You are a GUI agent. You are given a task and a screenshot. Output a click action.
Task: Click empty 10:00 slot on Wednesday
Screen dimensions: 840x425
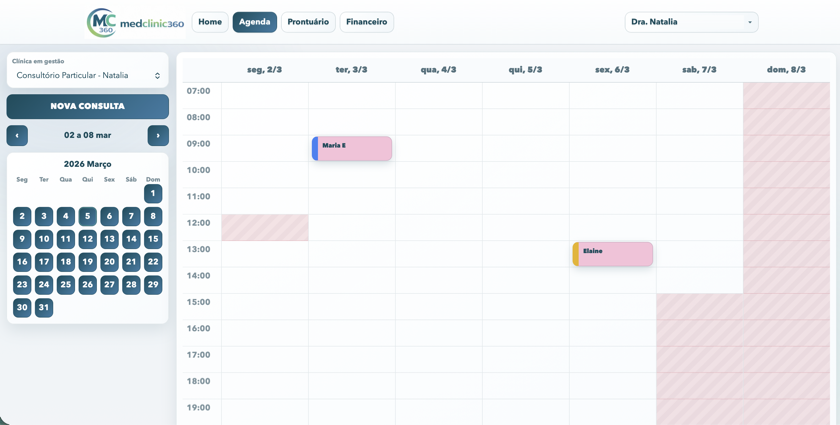(438, 175)
